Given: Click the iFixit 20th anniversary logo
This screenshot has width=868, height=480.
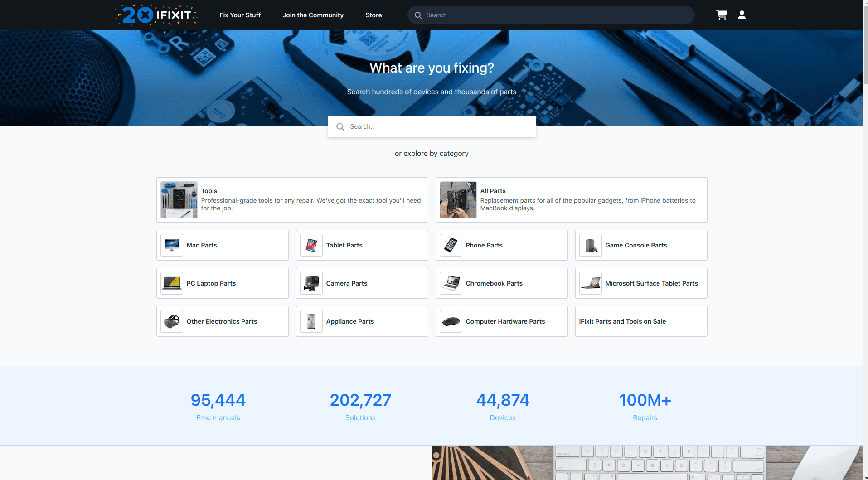Looking at the screenshot, I should coord(156,15).
